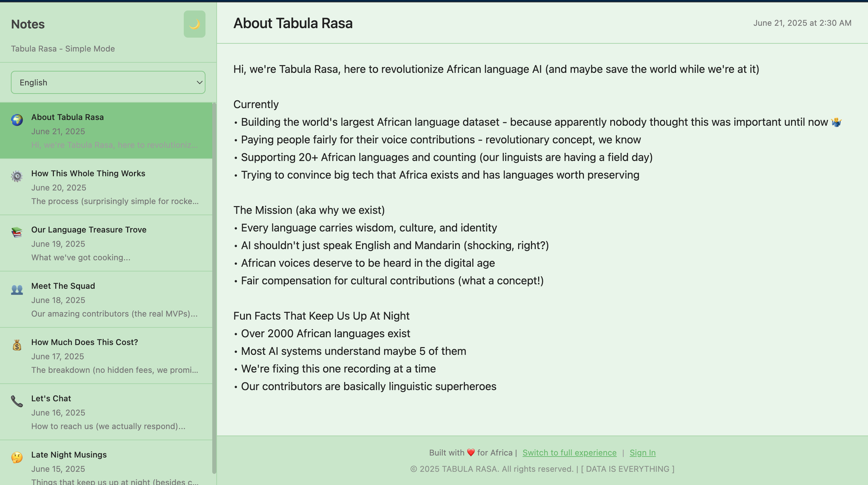Click the phone icon for Let's Chat
Screen dimensions: 868x485
(x=17, y=401)
